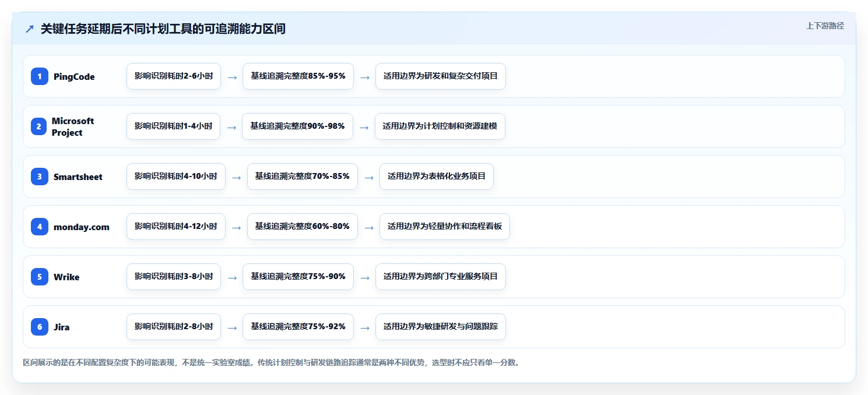The image size is (868, 395).
Task: Click the number 4 badge for monday.com
Action: tap(40, 227)
